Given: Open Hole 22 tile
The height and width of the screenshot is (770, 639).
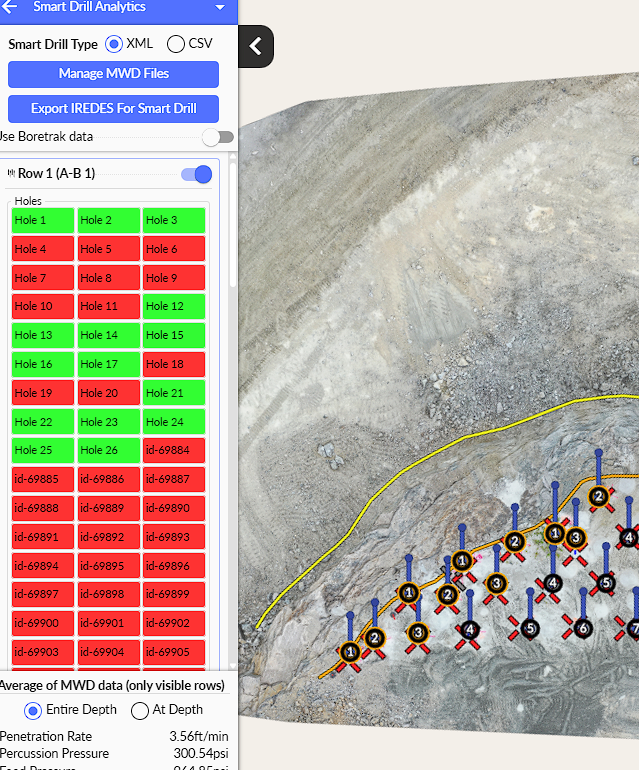Looking at the screenshot, I should [x=43, y=422].
